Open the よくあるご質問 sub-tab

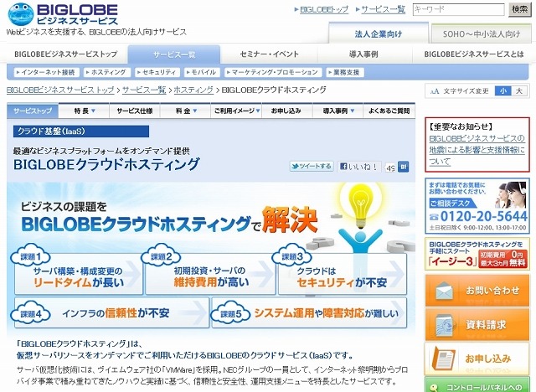click(389, 111)
